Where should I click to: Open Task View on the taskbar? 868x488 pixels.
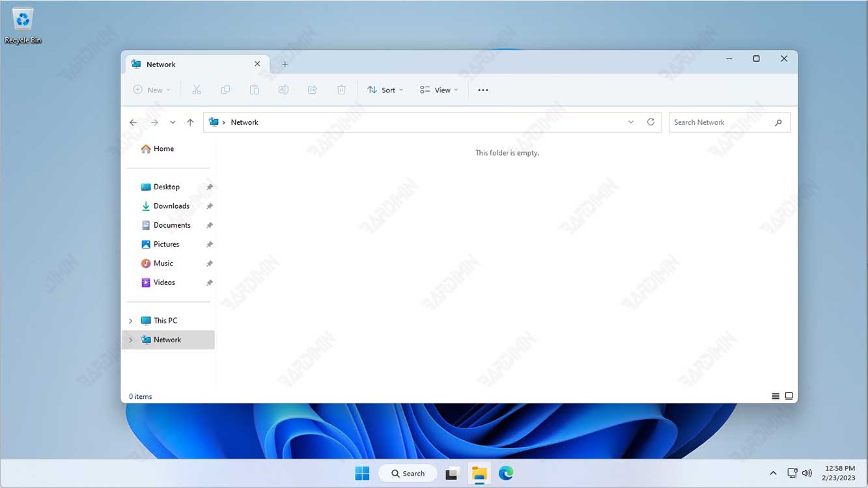451,474
